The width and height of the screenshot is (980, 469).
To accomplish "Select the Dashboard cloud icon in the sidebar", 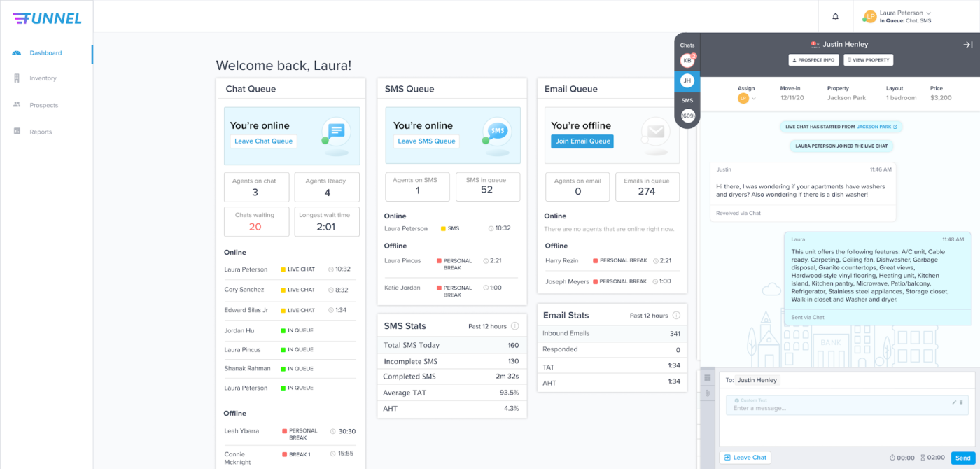I will (15, 52).
